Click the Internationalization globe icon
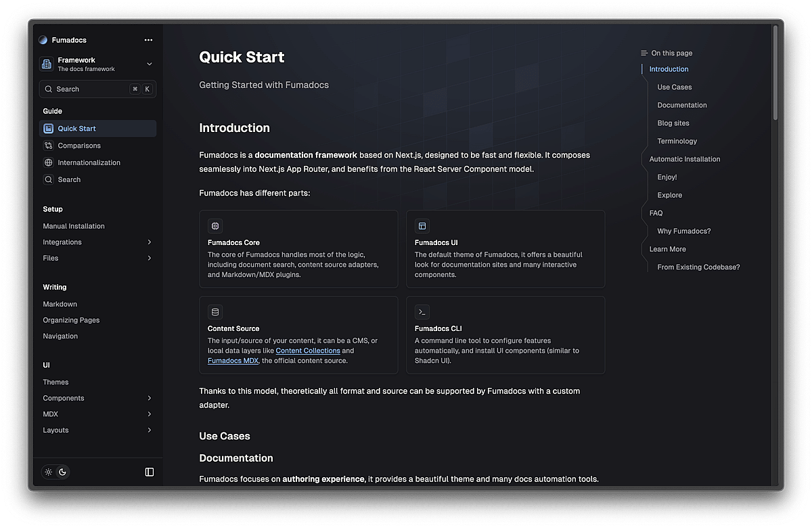The image size is (812, 528). point(48,162)
